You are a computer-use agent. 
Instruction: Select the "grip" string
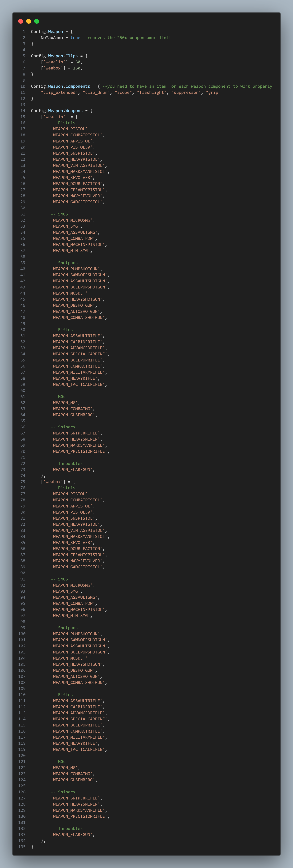click(213, 92)
